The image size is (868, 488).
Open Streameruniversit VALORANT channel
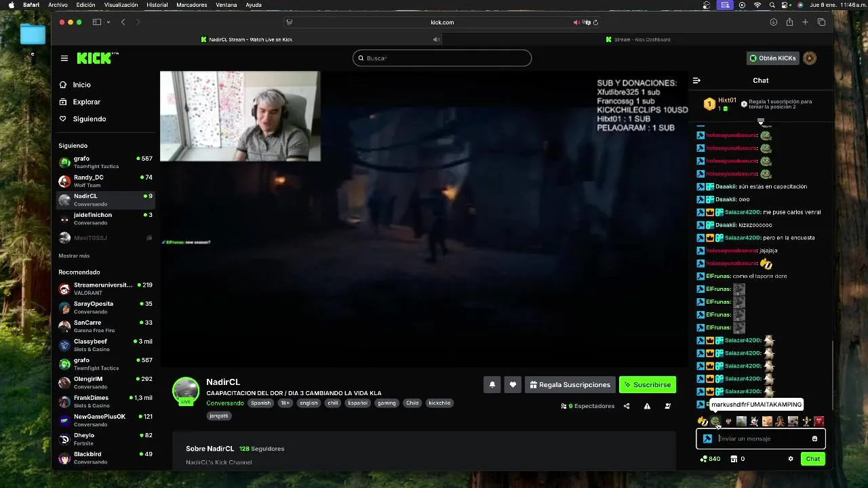coord(106,289)
